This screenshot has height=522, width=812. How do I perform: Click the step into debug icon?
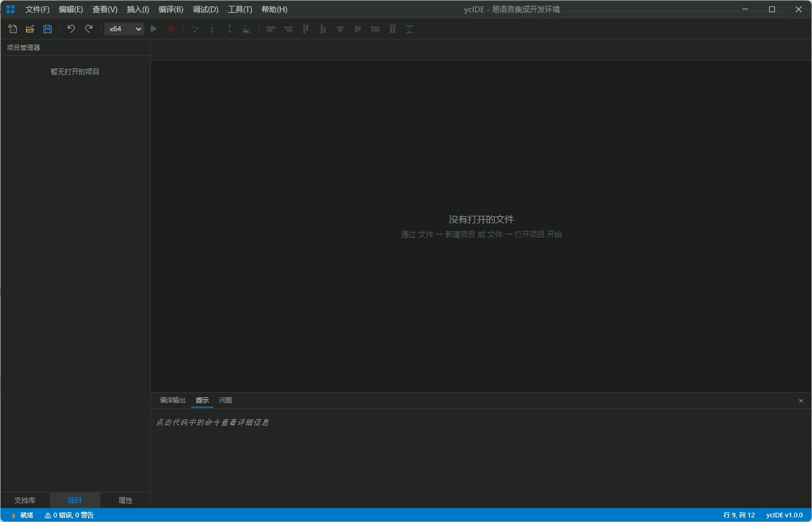(x=212, y=29)
